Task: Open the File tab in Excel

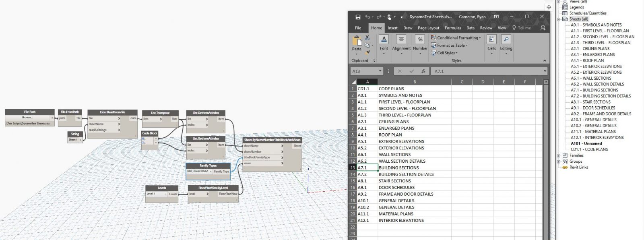Action: pos(358,28)
